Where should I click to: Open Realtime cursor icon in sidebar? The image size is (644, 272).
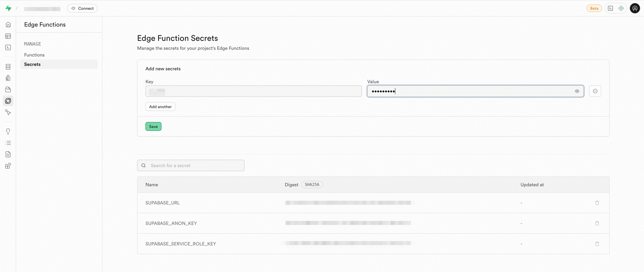[8, 112]
